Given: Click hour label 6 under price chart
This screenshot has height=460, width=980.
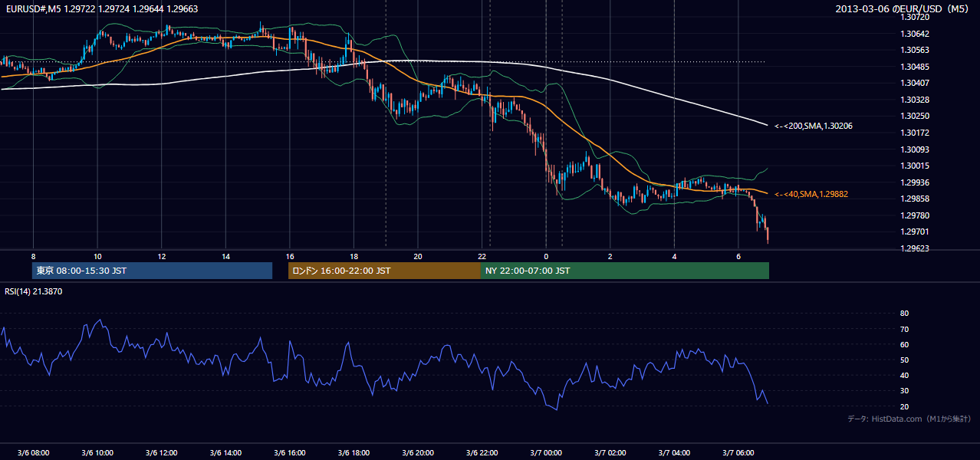Looking at the screenshot, I should pos(738,256).
